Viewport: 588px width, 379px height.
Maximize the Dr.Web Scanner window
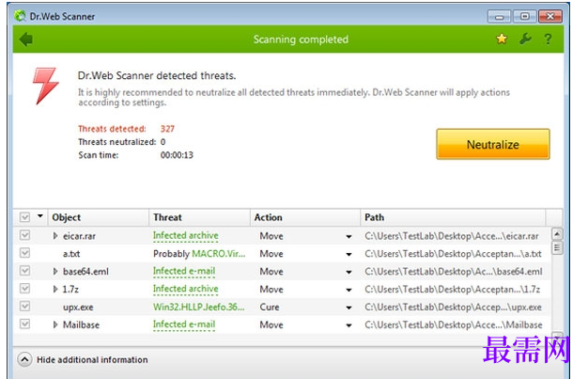(x=525, y=17)
